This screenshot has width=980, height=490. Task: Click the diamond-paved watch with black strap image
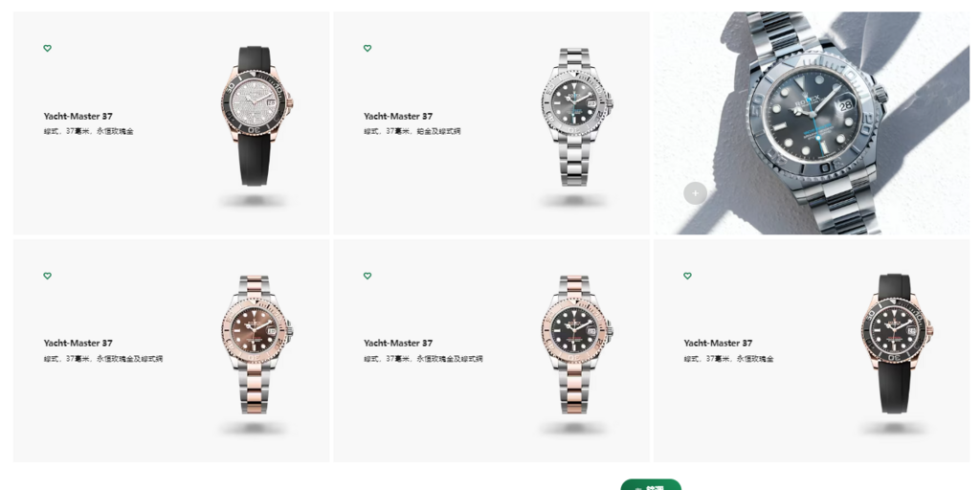[256, 116]
